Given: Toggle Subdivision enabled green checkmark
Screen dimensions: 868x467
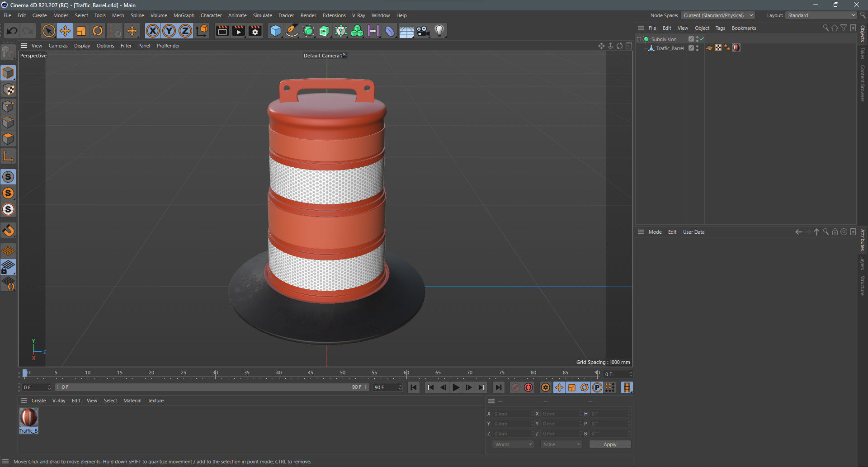Looking at the screenshot, I should point(702,39).
